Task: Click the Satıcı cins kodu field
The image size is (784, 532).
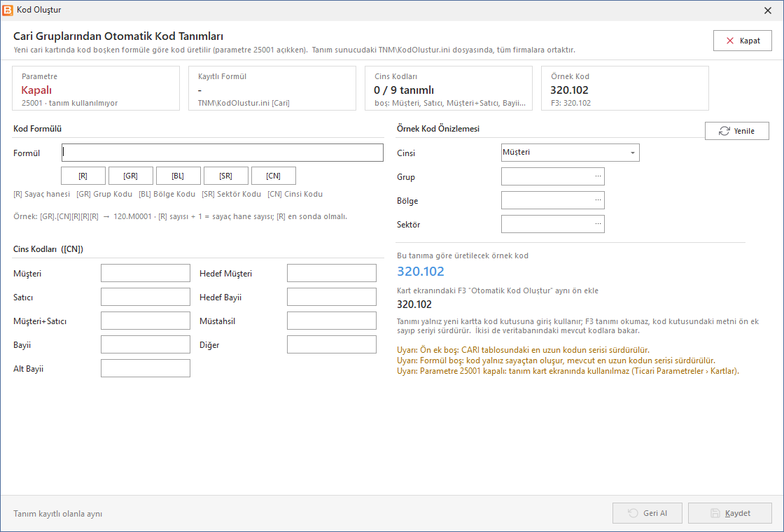Action: click(x=146, y=297)
